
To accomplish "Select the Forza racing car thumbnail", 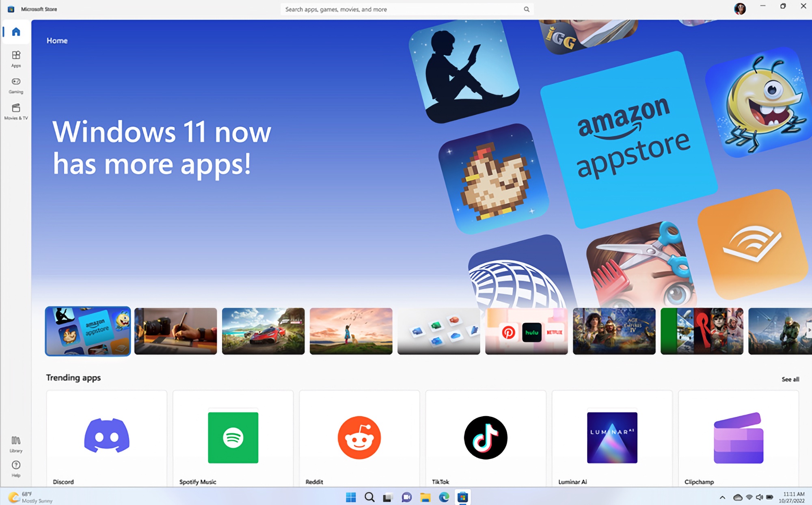I will click(x=263, y=331).
